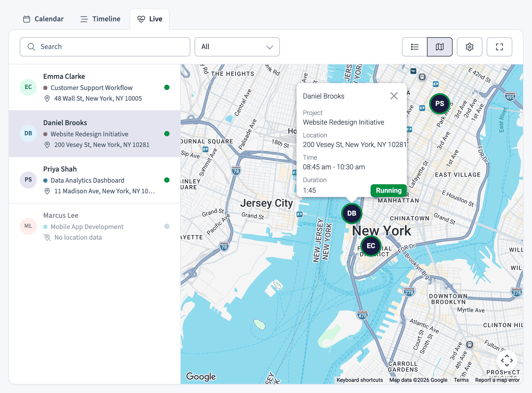Open the map camera move control
Image resolution: width=532 pixels, height=393 pixels.
pyautogui.click(x=507, y=360)
